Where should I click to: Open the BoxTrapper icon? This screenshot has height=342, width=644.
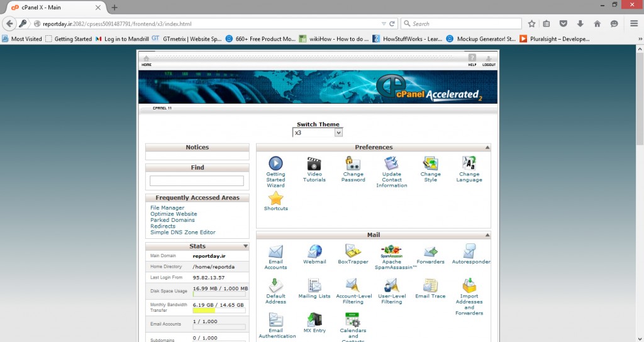coord(353,251)
